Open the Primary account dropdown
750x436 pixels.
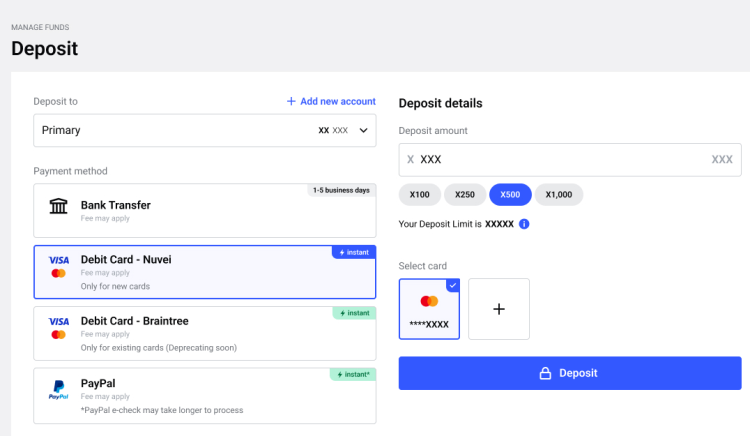coord(204,130)
